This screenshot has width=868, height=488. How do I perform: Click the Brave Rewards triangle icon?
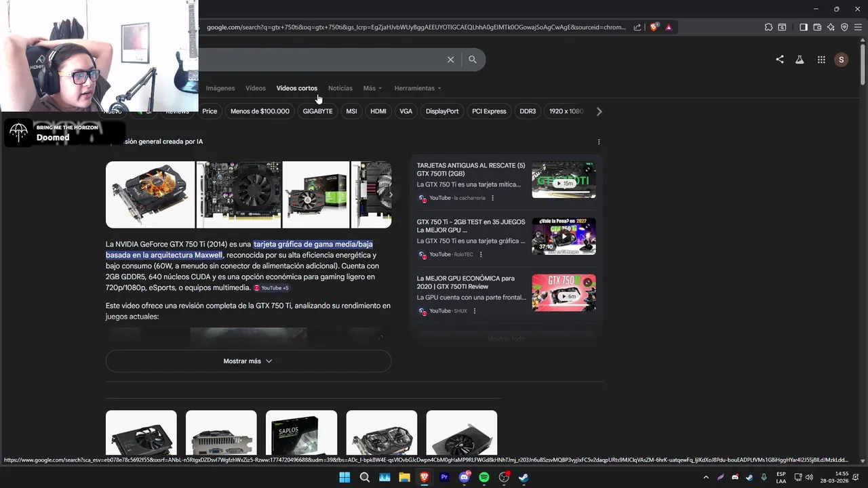tap(669, 27)
